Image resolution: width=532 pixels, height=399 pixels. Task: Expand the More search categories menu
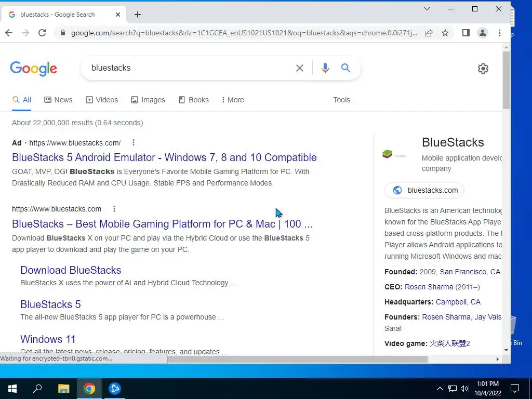(233, 100)
